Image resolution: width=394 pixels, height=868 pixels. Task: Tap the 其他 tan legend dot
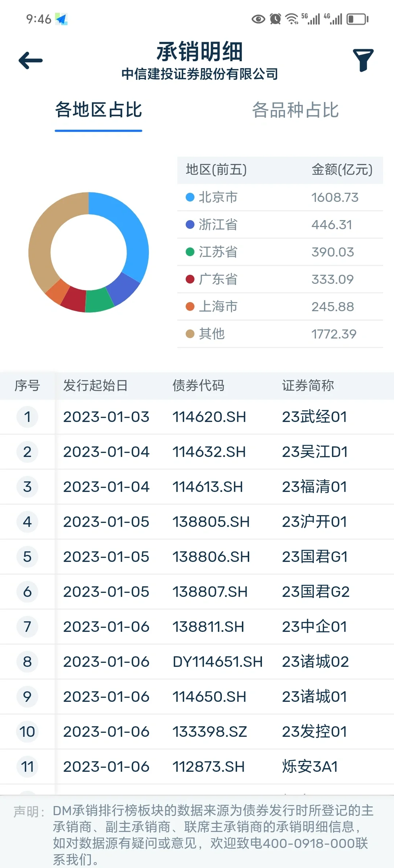click(190, 334)
